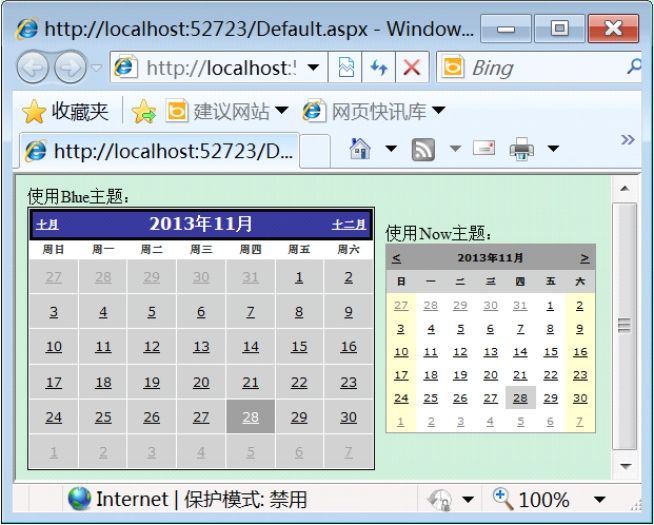Click the browser Back arrow button
Image resolution: width=654 pixels, height=525 pixels.
pos(32,67)
